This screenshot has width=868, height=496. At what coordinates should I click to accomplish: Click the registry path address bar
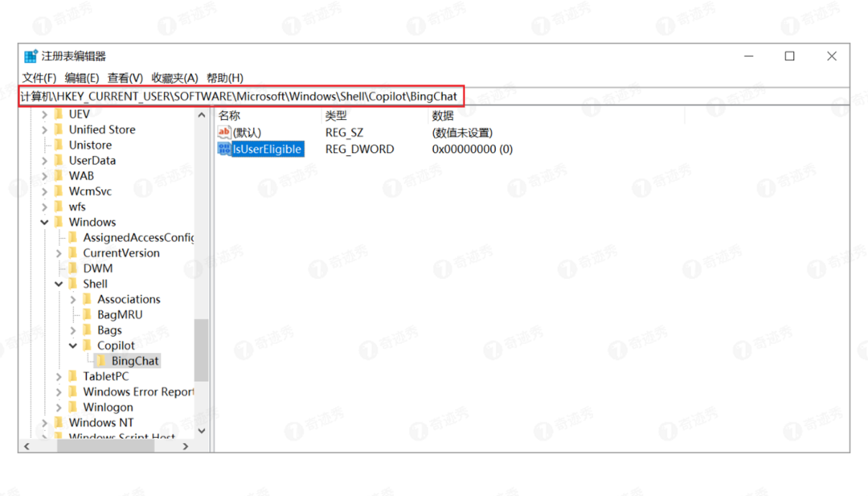point(433,96)
